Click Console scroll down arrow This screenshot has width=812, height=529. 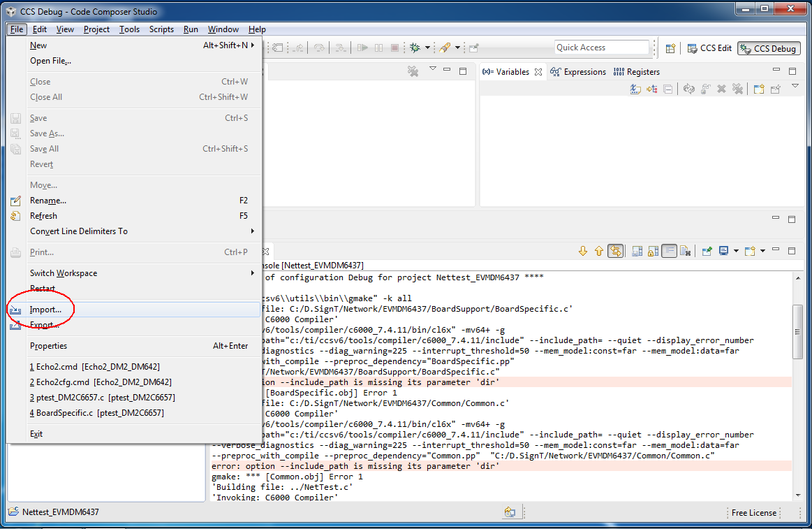click(x=798, y=495)
